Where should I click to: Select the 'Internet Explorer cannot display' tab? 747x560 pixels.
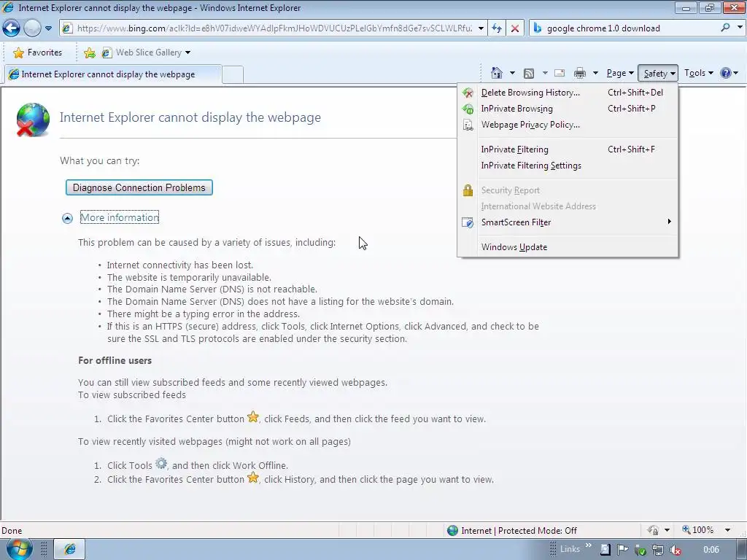[x=113, y=74]
